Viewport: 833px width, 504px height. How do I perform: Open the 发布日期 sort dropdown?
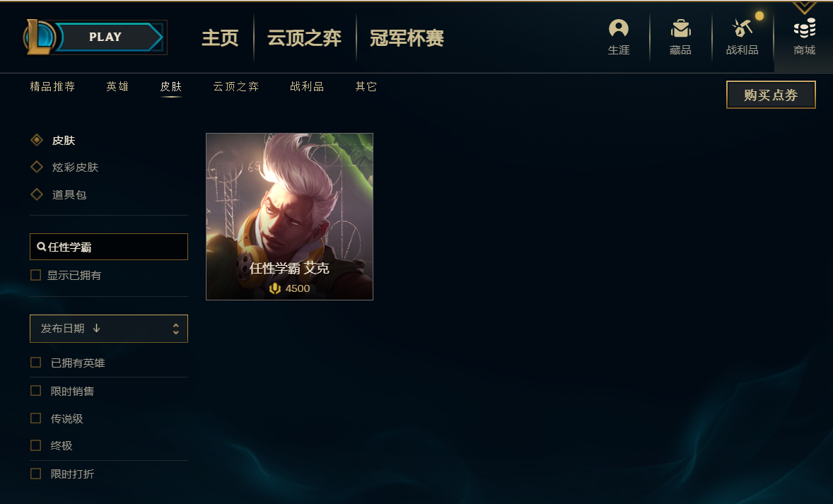(109, 329)
